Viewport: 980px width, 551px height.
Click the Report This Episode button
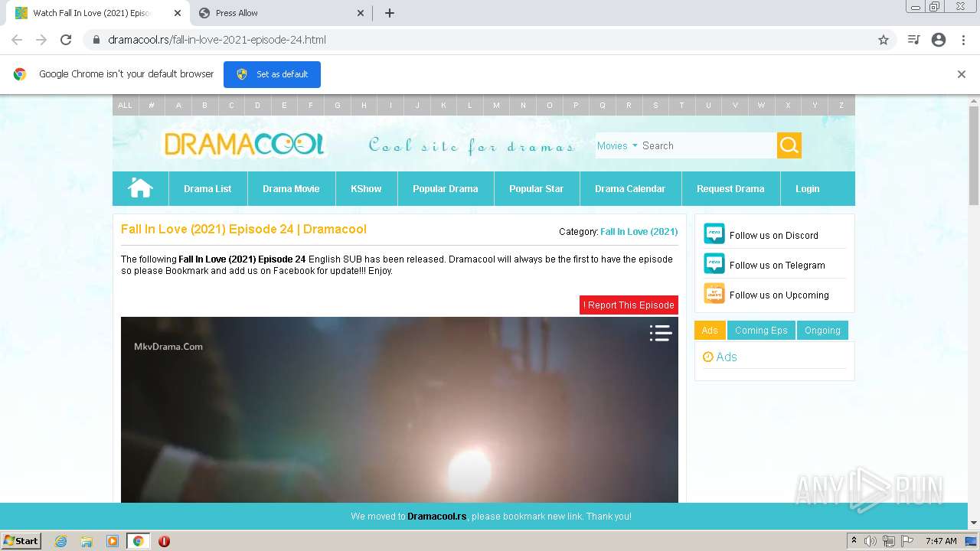[629, 305]
